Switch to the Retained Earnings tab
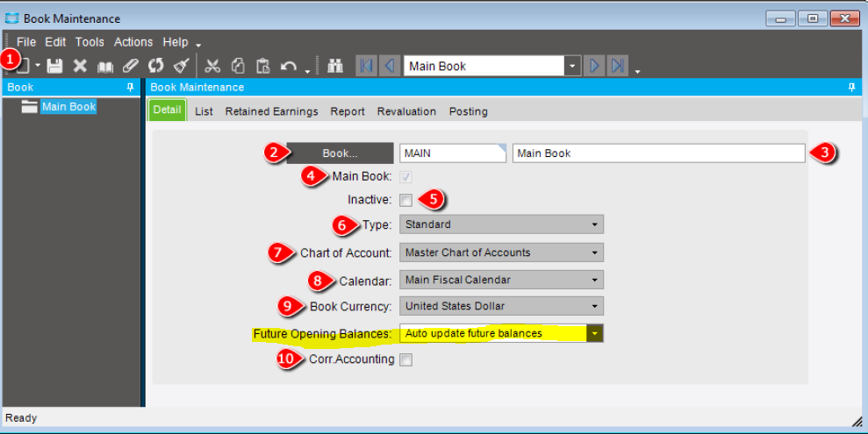 [x=272, y=111]
